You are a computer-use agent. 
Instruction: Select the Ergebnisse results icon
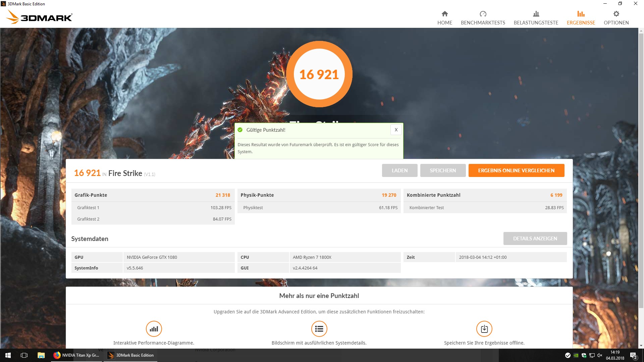581,14
